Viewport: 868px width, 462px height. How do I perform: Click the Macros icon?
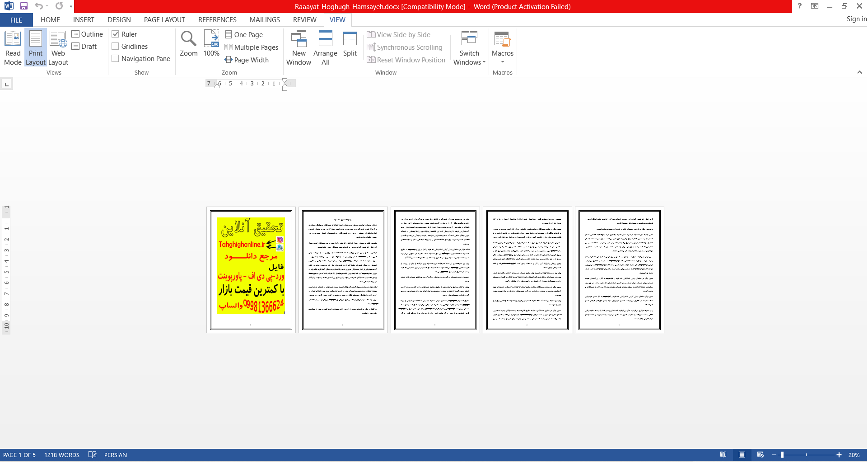coord(503,39)
